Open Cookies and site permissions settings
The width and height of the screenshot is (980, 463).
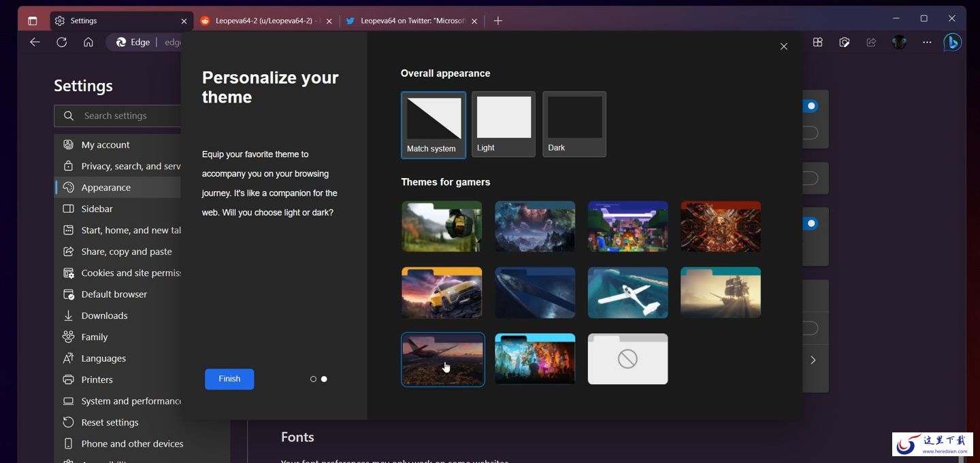coord(118,273)
